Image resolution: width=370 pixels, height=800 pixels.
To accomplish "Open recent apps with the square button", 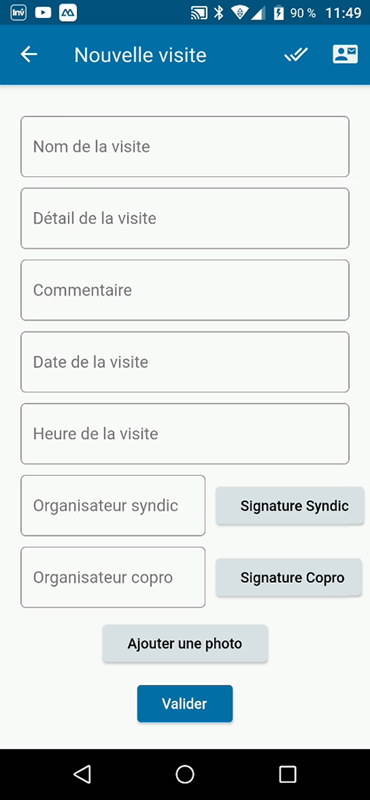I will [288, 774].
